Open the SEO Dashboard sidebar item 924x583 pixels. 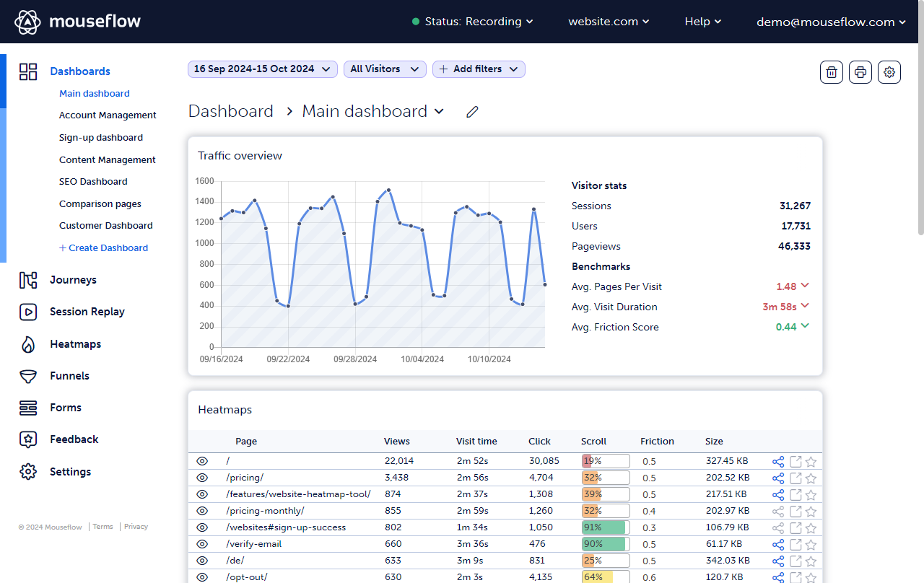93,182
